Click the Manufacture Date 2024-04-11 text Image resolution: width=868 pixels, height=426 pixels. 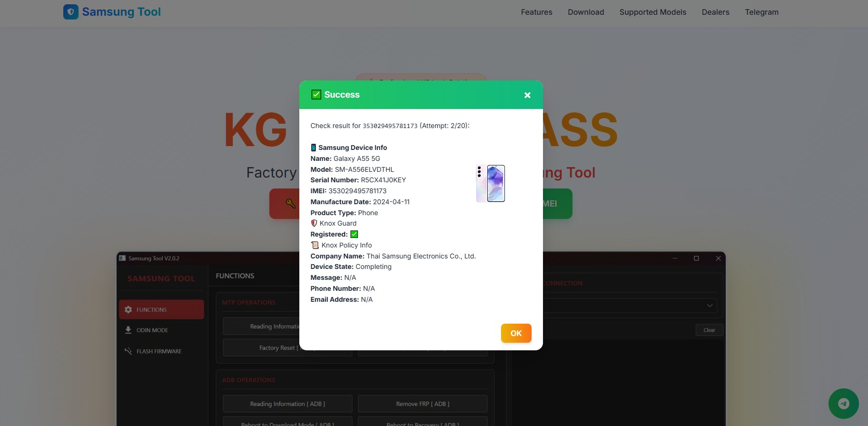[x=360, y=202]
